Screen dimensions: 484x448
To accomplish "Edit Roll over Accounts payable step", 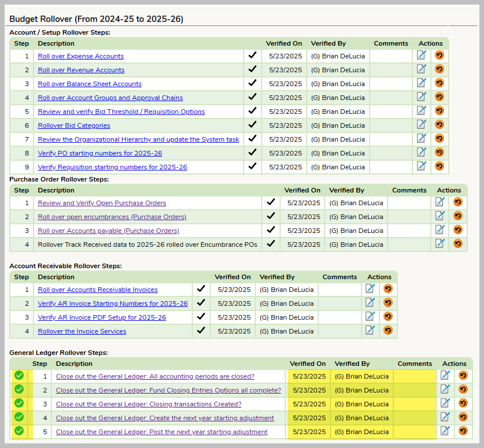I will click(x=440, y=230).
